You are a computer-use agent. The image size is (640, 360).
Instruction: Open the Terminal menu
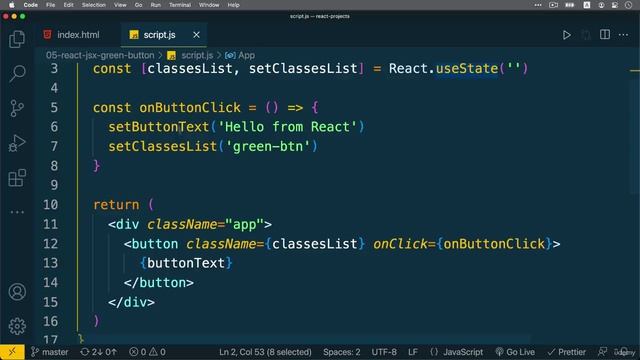[180, 5]
